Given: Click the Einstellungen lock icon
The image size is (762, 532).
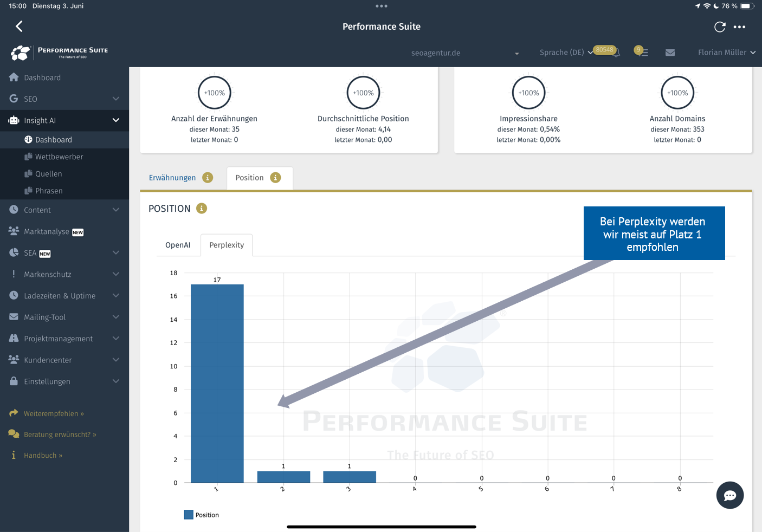Looking at the screenshot, I should (14, 381).
